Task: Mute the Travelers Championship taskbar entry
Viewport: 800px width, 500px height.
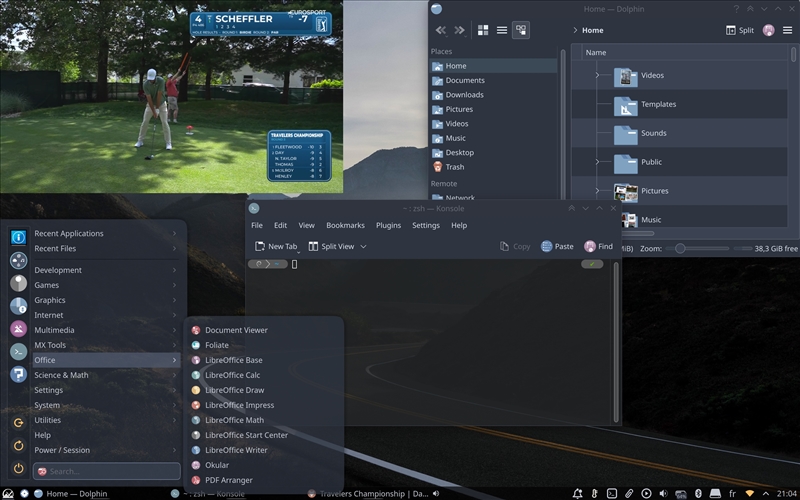Action: [x=436, y=493]
